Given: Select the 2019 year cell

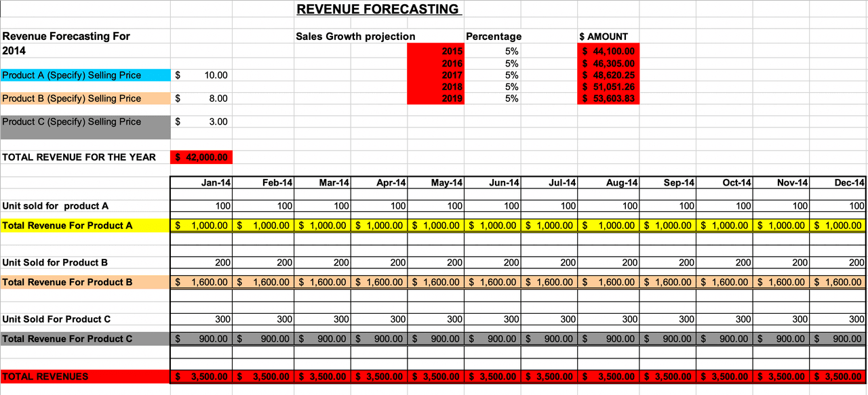Looking at the screenshot, I should (x=435, y=98).
